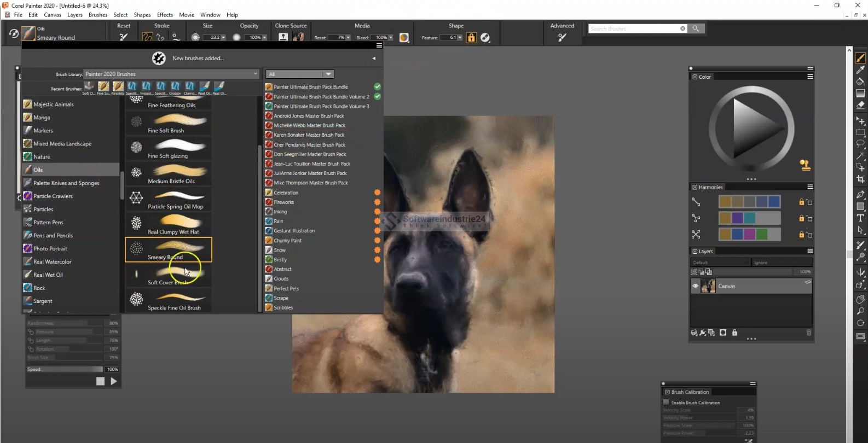
Task: Click the blue swatch in first harmony row
Action: click(x=774, y=202)
